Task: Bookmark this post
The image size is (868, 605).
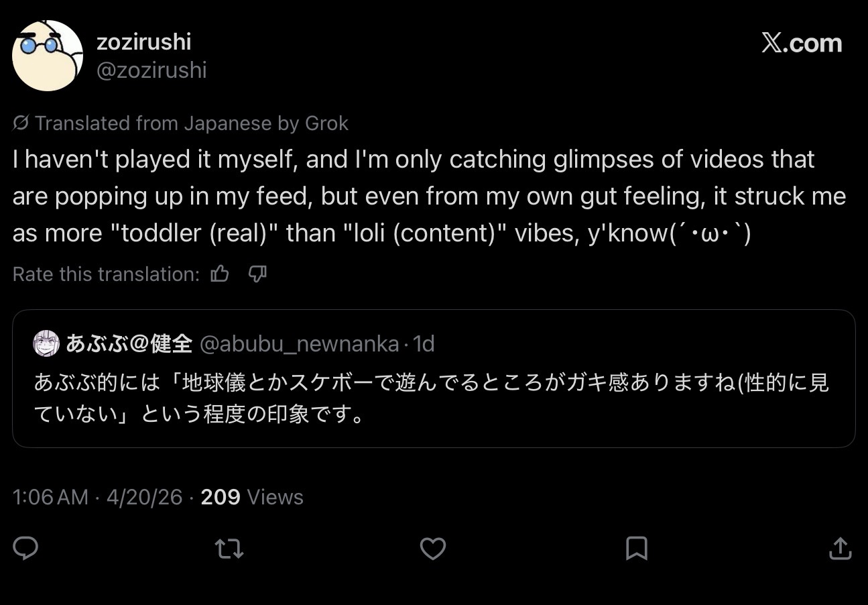Action: [x=636, y=549]
